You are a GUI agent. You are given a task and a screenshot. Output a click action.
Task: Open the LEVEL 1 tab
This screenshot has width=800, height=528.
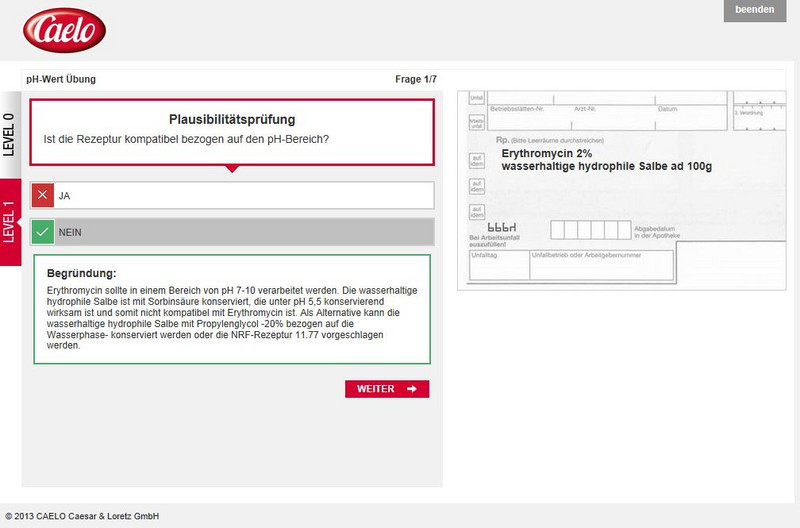point(10,222)
